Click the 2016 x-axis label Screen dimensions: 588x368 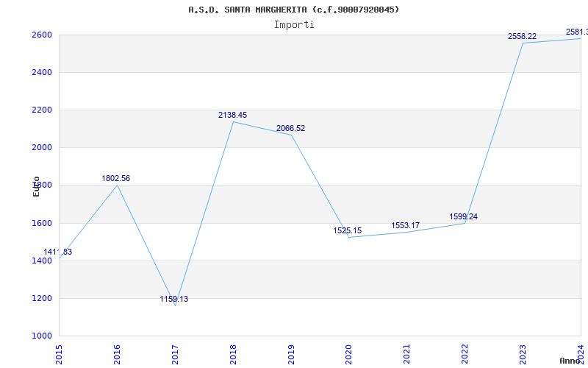click(117, 355)
